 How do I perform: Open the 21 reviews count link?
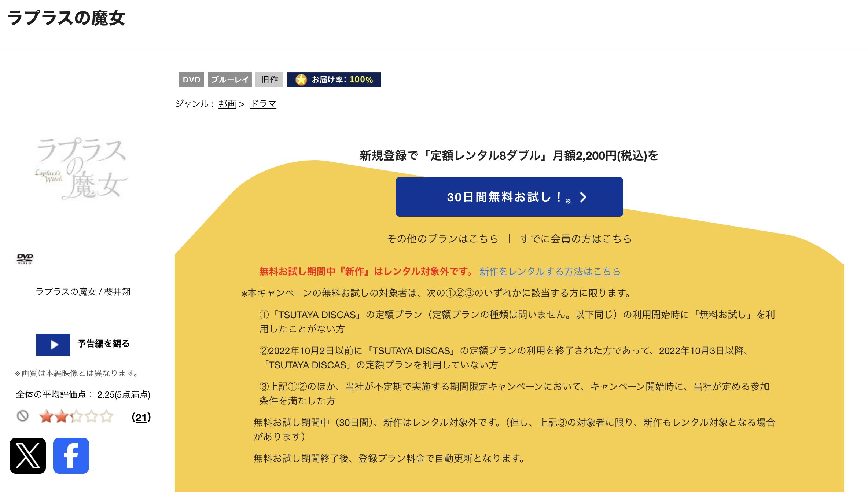pyautogui.click(x=141, y=417)
